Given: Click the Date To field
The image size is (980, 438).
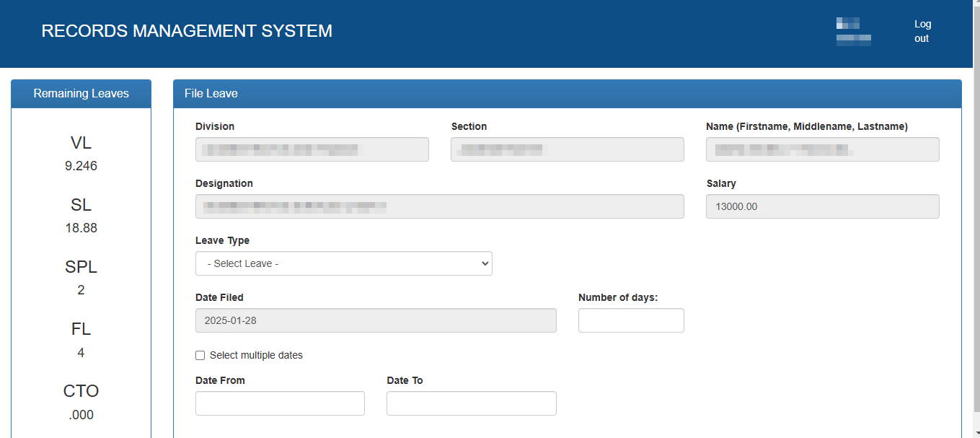Looking at the screenshot, I should click(471, 403).
